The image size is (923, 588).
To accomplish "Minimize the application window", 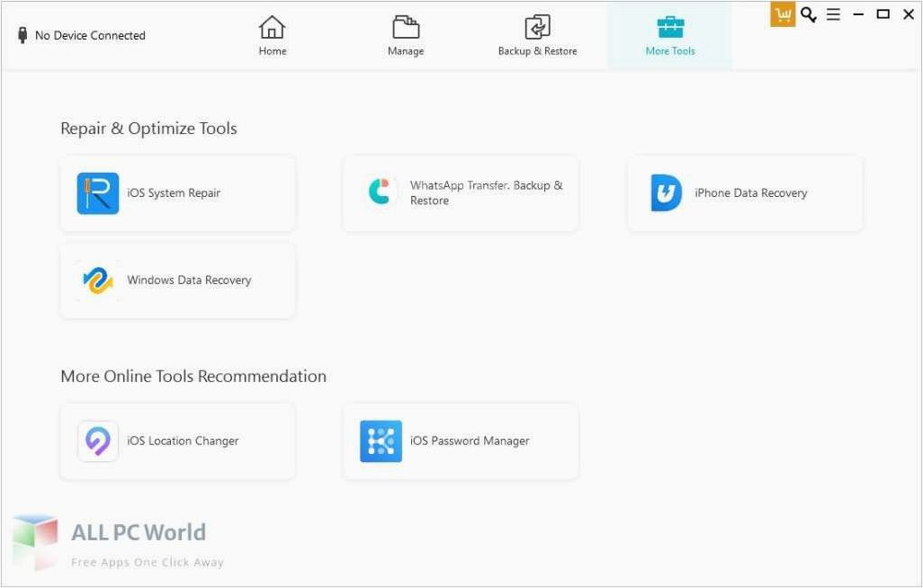I will point(858,14).
